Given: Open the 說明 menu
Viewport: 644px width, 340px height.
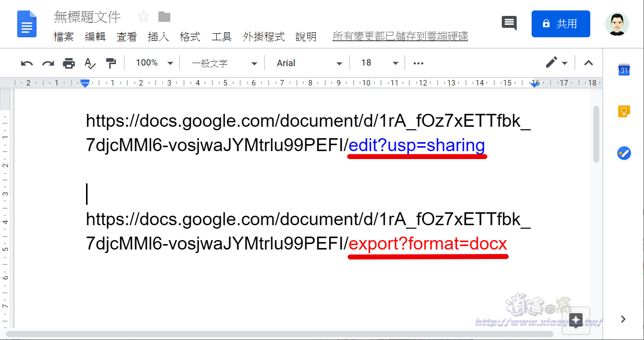Looking at the screenshot, I should click(x=306, y=37).
